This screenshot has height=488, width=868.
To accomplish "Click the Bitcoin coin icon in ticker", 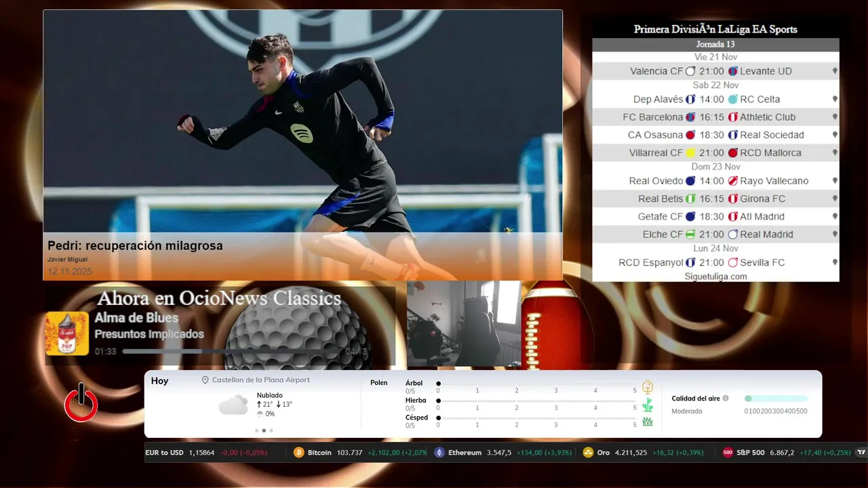I will (299, 452).
